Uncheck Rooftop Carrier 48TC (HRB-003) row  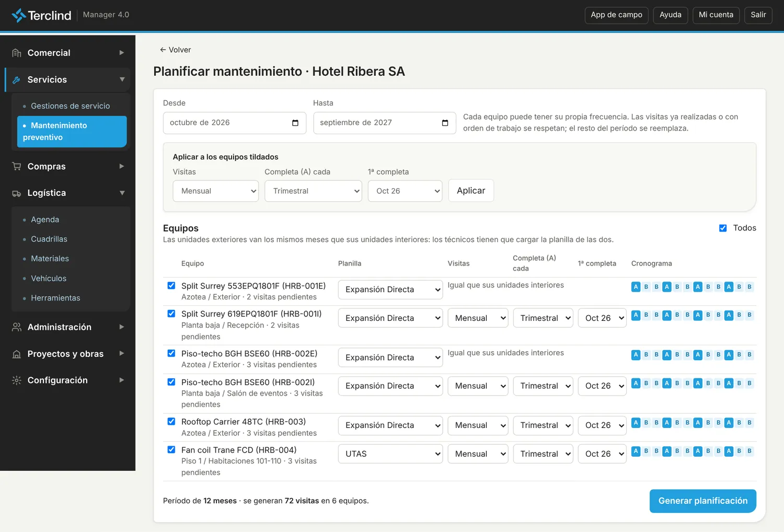(x=171, y=421)
